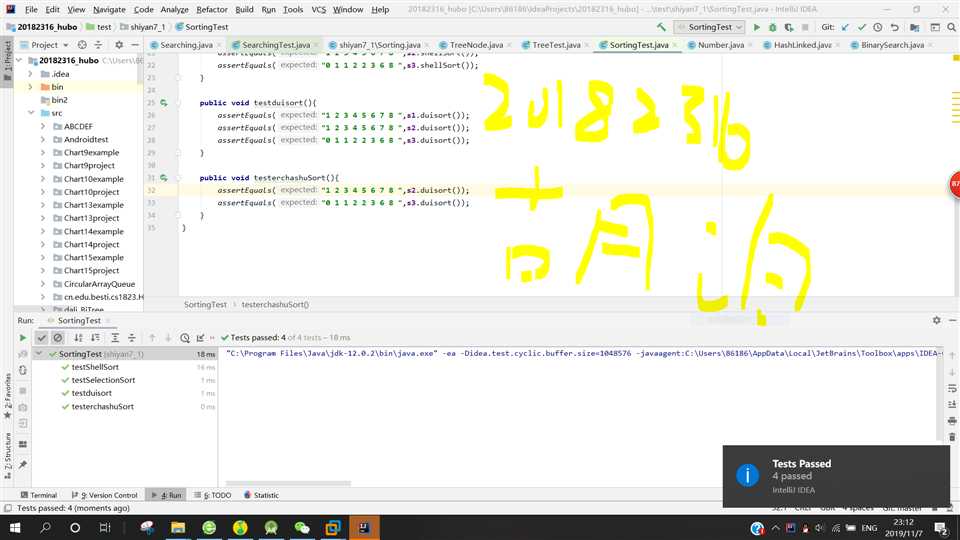
Task: Collapse all test results
Action: point(132,337)
